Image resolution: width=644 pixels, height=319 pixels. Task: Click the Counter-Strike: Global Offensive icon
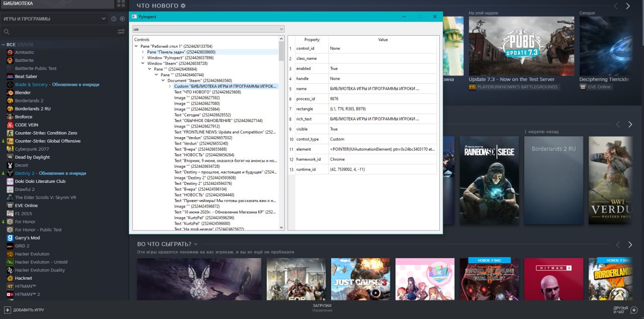point(10,141)
